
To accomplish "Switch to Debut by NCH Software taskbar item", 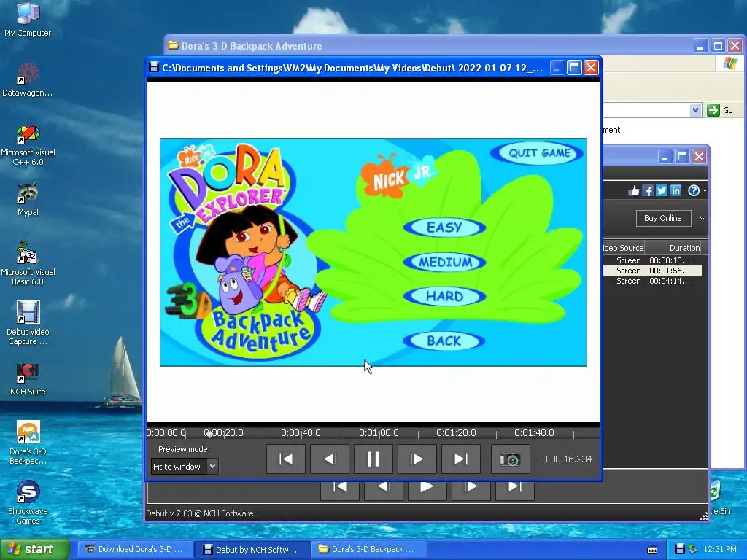I will (251, 549).
